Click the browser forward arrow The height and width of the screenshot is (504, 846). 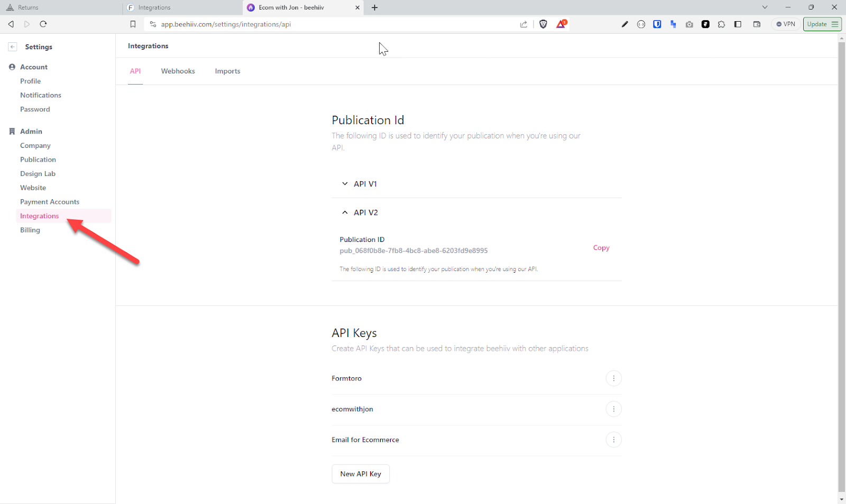pyautogui.click(x=27, y=24)
